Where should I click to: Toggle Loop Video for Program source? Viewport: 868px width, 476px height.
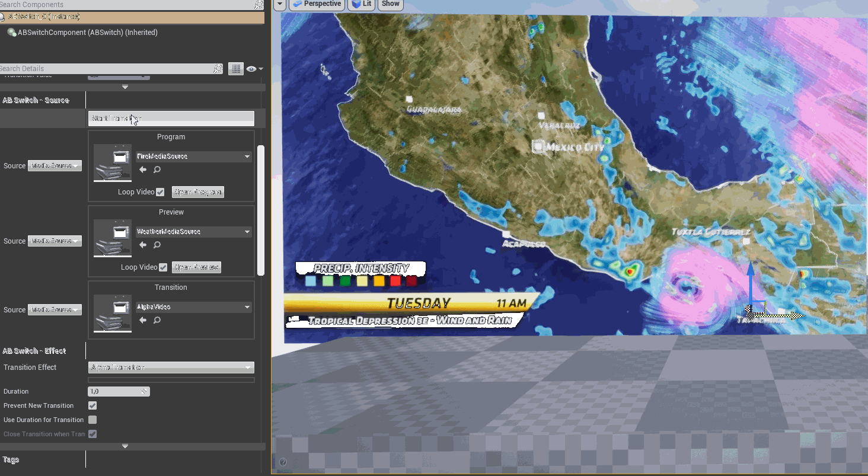pos(160,192)
